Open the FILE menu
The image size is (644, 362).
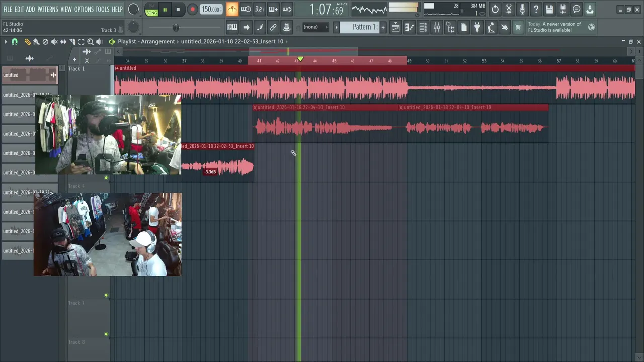8,9
